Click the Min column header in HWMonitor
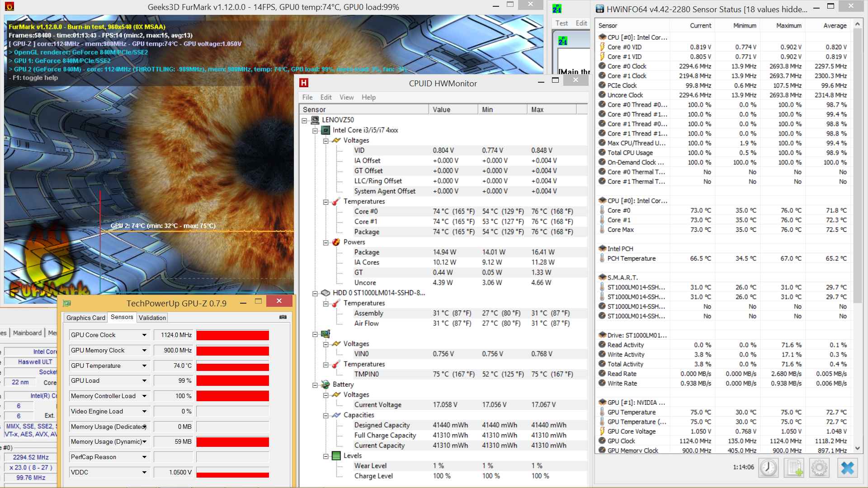868x488 pixels. tap(503, 109)
